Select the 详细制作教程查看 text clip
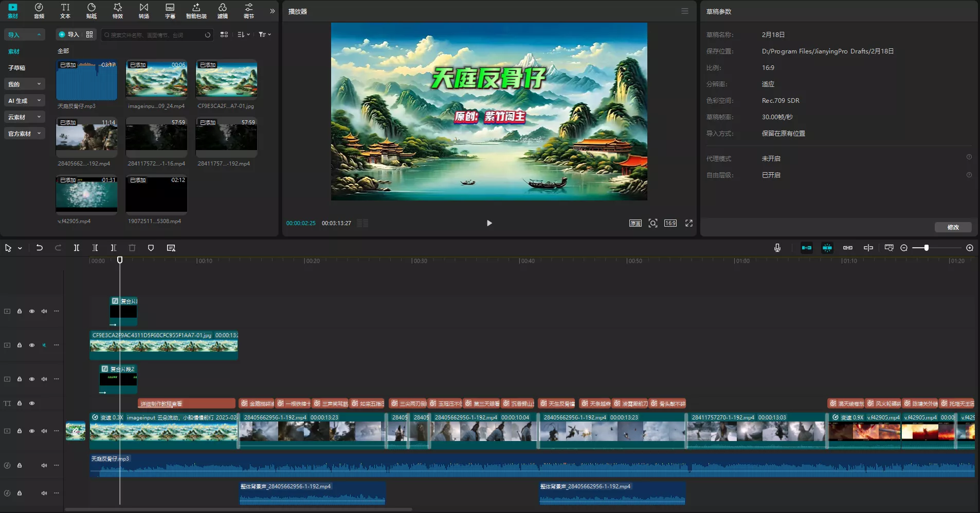The width and height of the screenshot is (980, 513). [187, 404]
